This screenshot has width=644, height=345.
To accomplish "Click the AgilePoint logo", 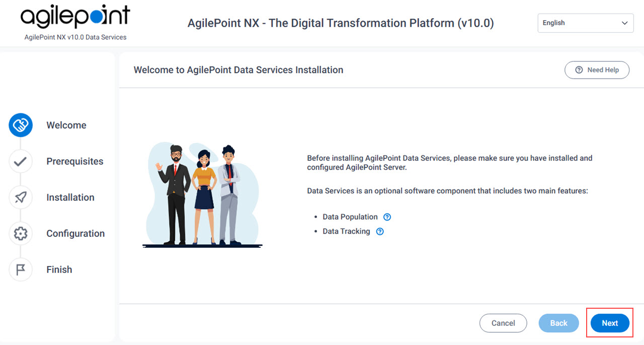I will 75,17.
